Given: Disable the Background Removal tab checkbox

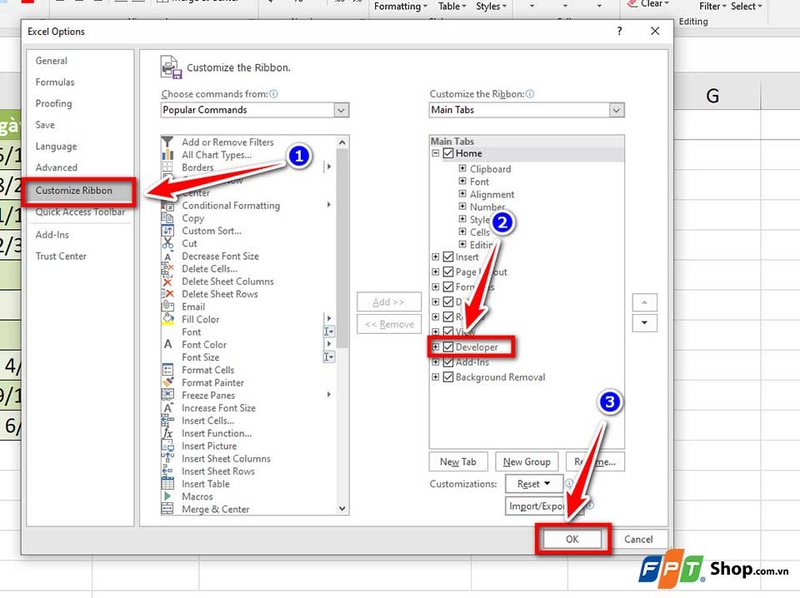Looking at the screenshot, I should pyautogui.click(x=448, y=376).
